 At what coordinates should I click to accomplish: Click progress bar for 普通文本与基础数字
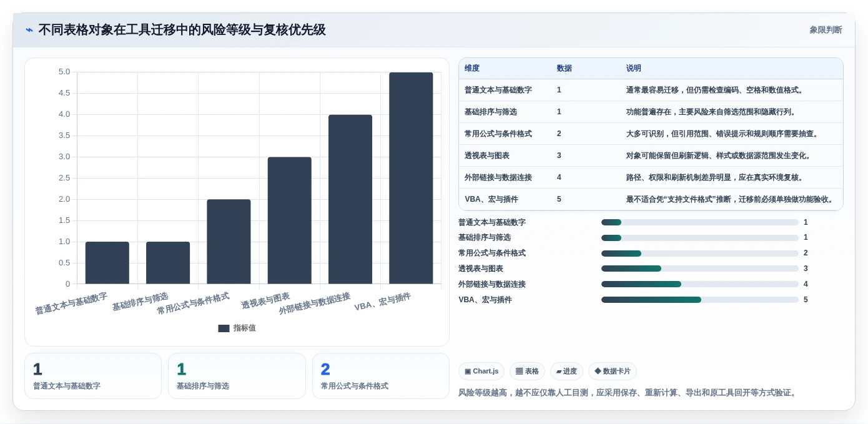[x=700, y=222]
